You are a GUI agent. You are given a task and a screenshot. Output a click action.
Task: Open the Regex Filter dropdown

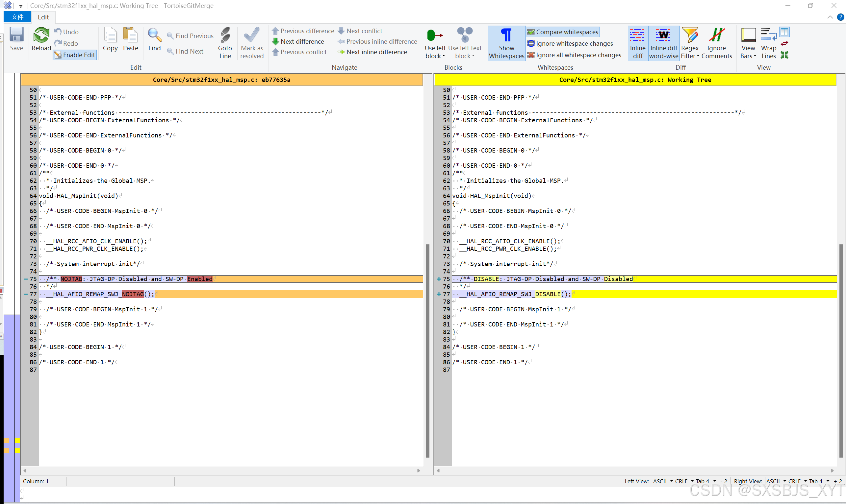[690, 56]
